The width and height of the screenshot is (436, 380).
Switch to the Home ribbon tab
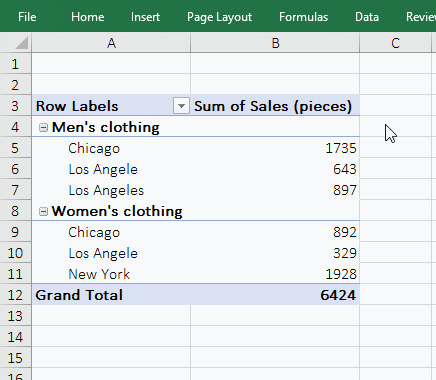[x=87, y=17]
